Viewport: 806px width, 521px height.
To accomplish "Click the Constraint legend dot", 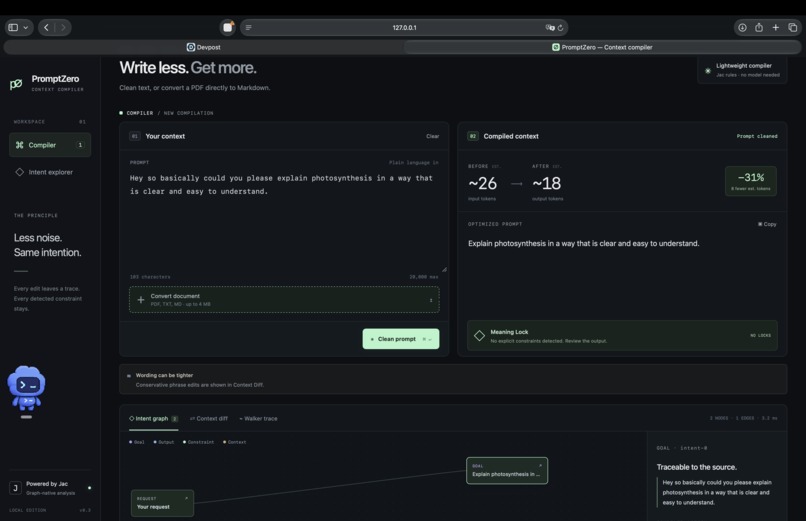I will click(x=184, y=442).
